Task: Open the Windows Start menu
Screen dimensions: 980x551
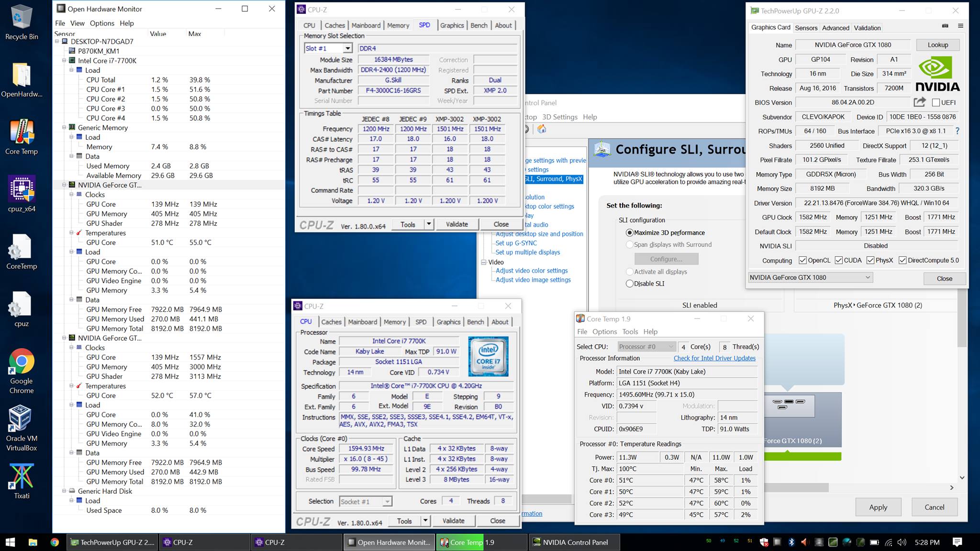Action: tap(10, 542)
